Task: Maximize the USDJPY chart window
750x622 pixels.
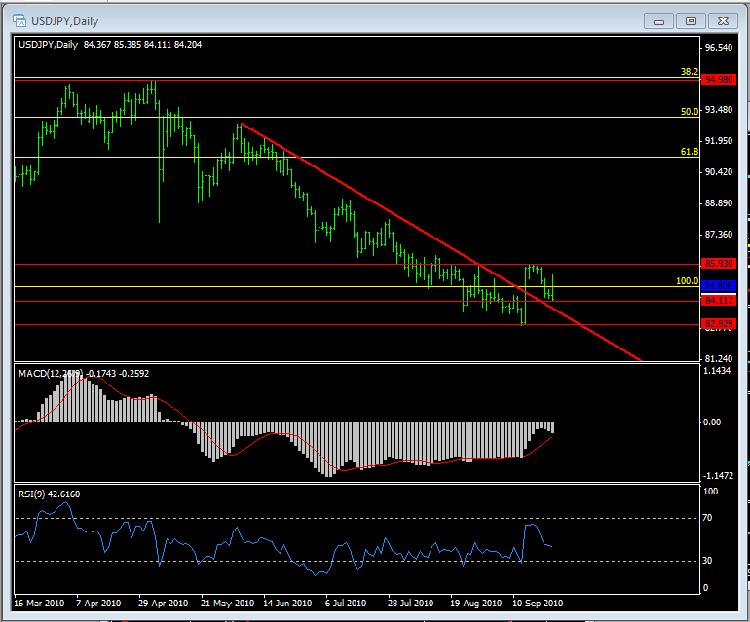Action: 690,19
